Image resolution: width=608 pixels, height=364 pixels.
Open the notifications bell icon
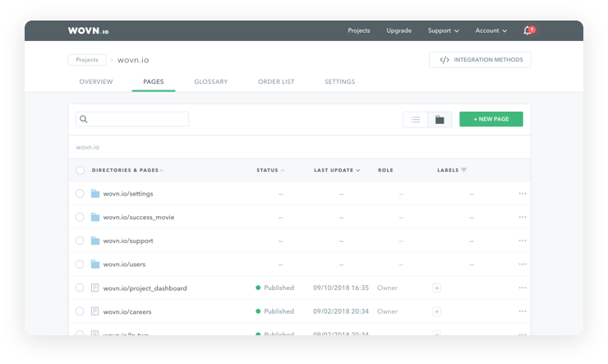coord(527,30)
